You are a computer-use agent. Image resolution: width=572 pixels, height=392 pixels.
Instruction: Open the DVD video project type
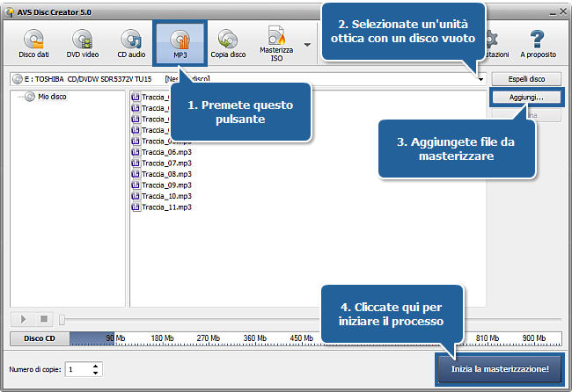tap(83, 44)
